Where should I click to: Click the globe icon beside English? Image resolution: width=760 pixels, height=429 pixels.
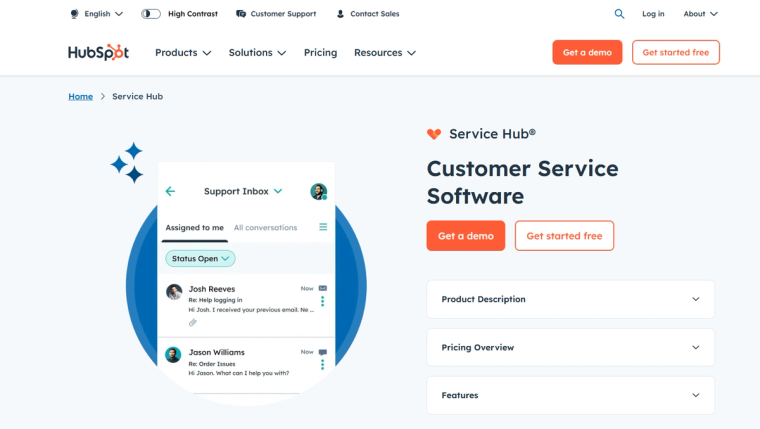point(74,14)
